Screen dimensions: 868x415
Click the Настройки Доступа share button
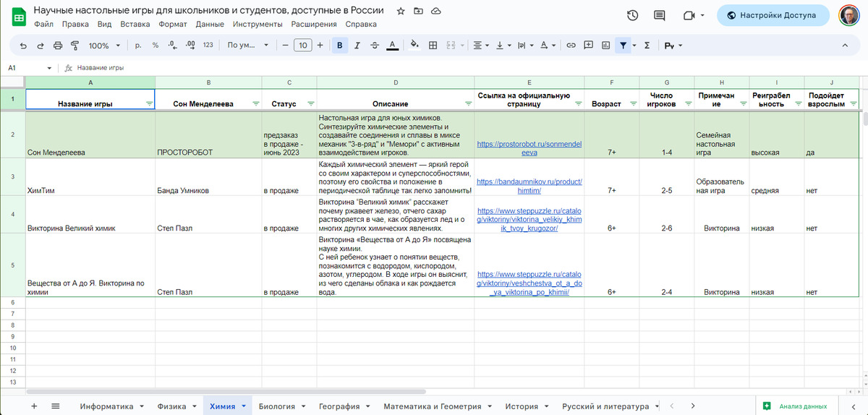[773, 15]
